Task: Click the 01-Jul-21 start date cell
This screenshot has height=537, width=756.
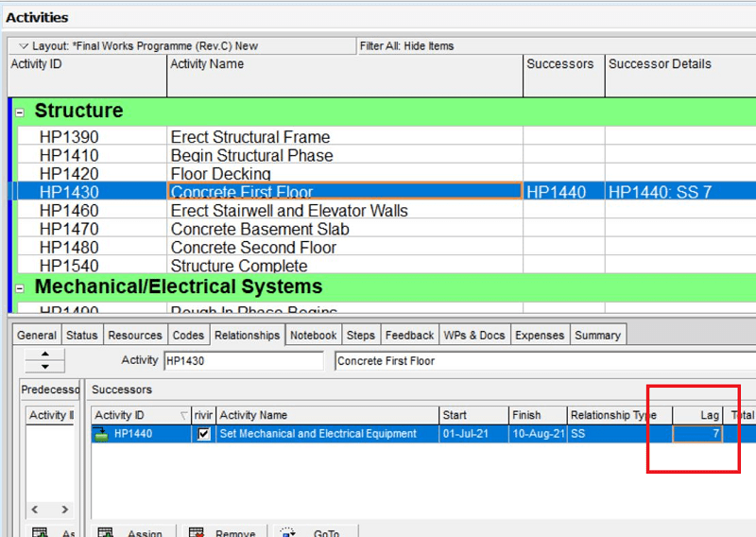Action: coord(473,434)
